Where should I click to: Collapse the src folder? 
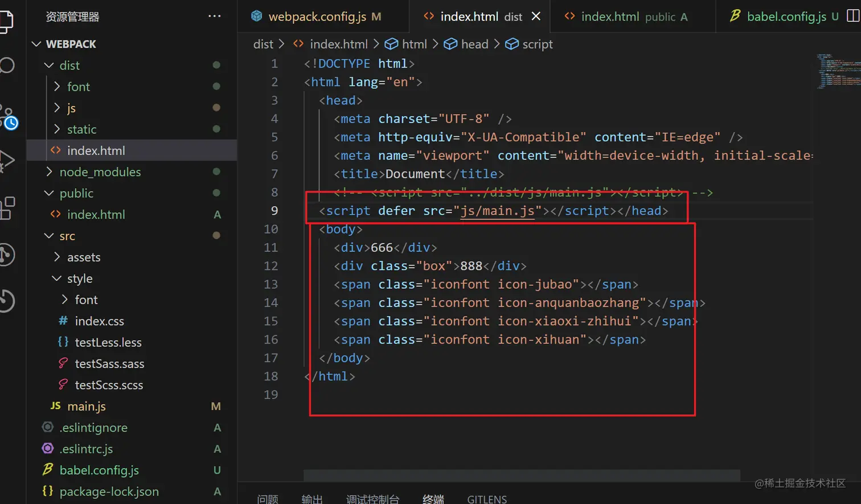pos(50,235)
